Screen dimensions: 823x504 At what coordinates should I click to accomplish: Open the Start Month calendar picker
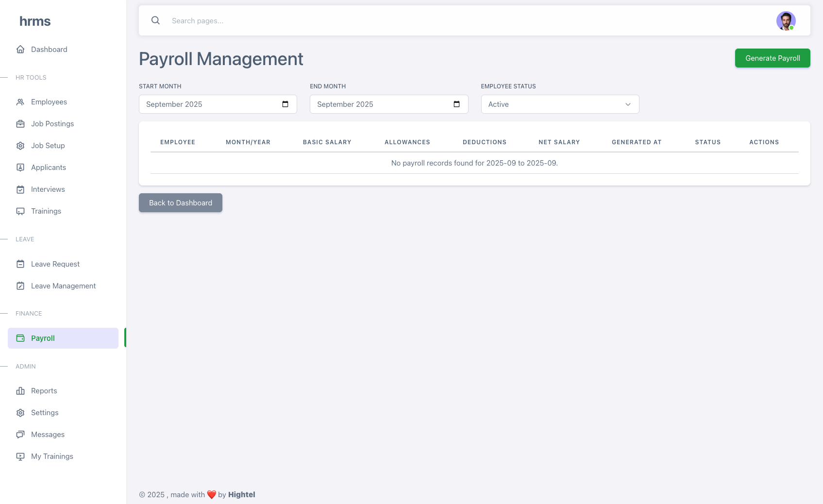click(x=285, y=104)
